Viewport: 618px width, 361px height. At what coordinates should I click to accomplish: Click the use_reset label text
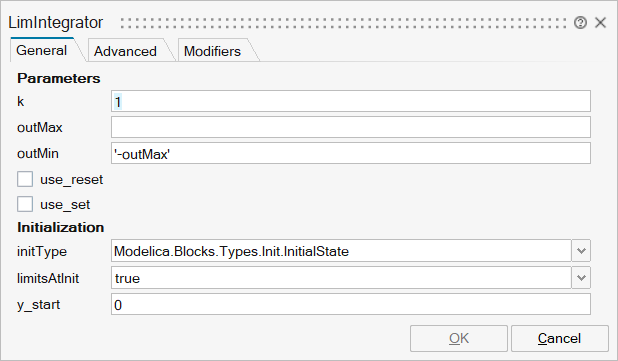coord(71,180)
